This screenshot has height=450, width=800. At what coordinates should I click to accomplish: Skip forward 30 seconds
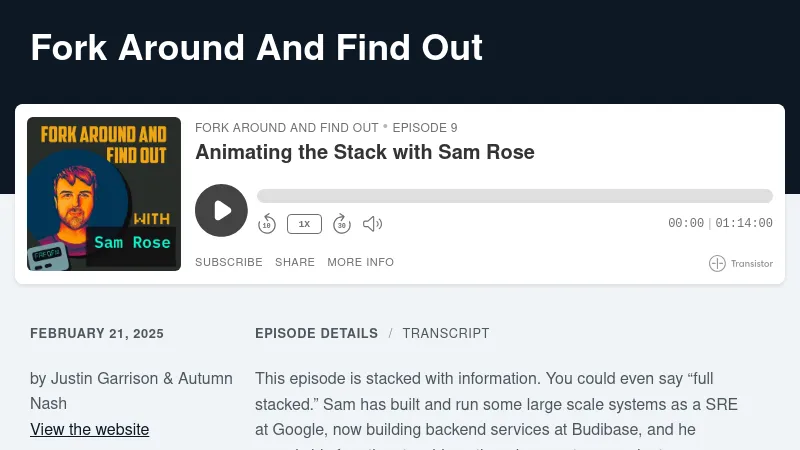point(341,224)
